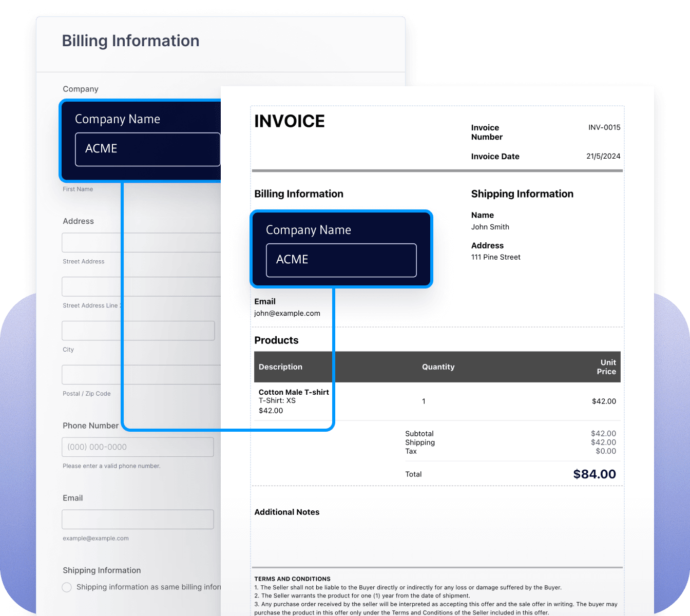
Task: Click the Terms and Conditions text
Action: [292, 579]
